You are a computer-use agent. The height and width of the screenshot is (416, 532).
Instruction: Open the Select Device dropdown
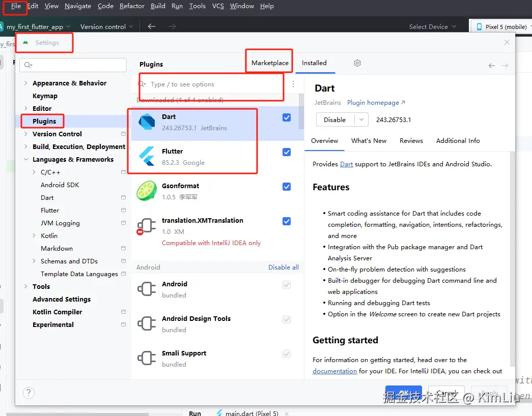(x=433, y=27)
